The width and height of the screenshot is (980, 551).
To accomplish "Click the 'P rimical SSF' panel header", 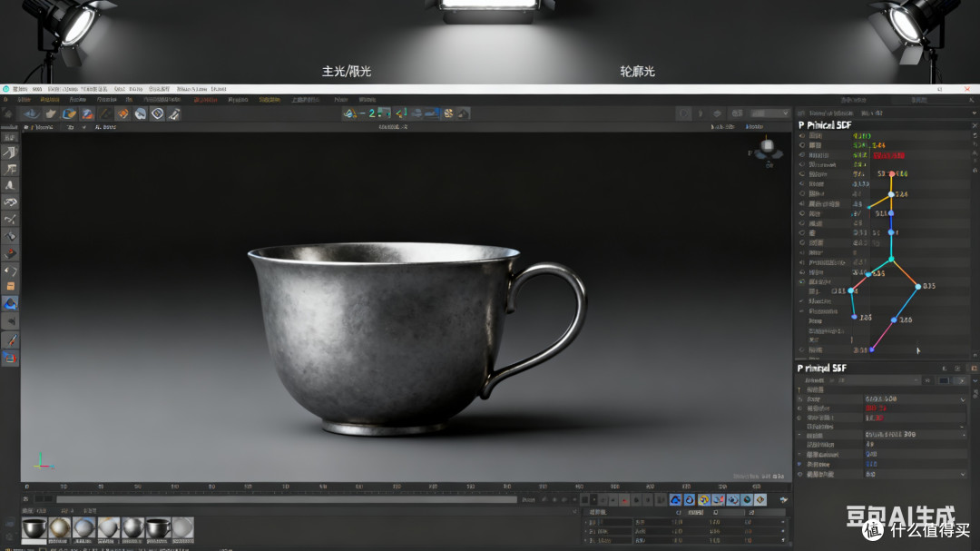I will pos(822,369).
